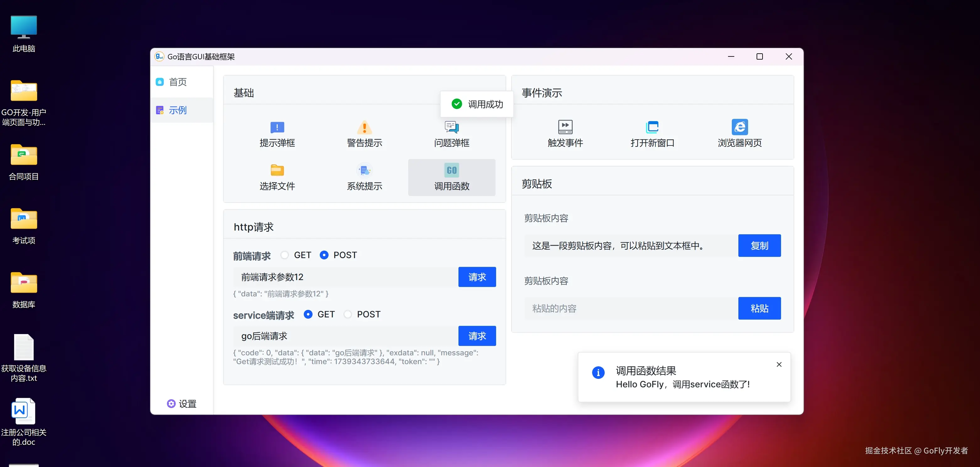Click the 提示弹框 info dialog icon
980x467 pixels.
coord(277,127)
